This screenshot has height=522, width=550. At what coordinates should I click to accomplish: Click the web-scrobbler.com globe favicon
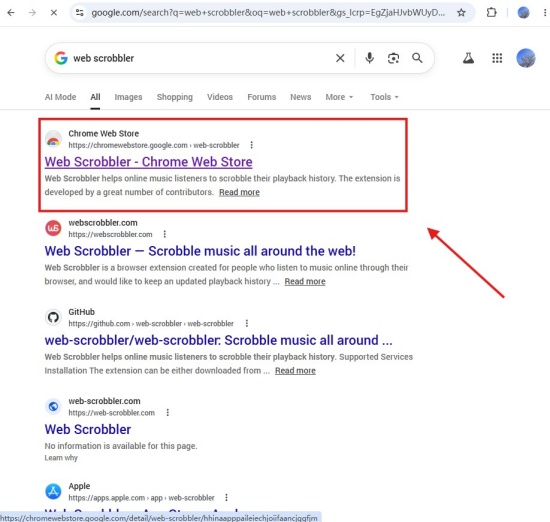point(53,407)
